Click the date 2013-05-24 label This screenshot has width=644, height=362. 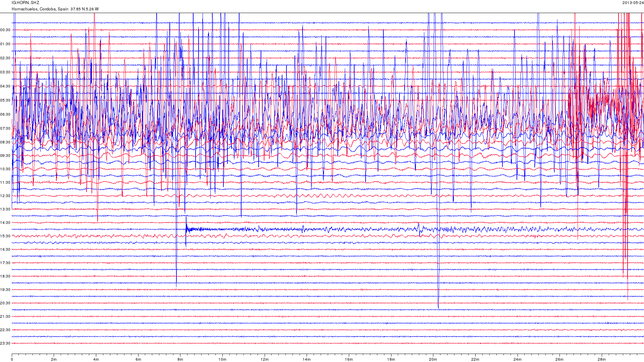coord(633,3)
